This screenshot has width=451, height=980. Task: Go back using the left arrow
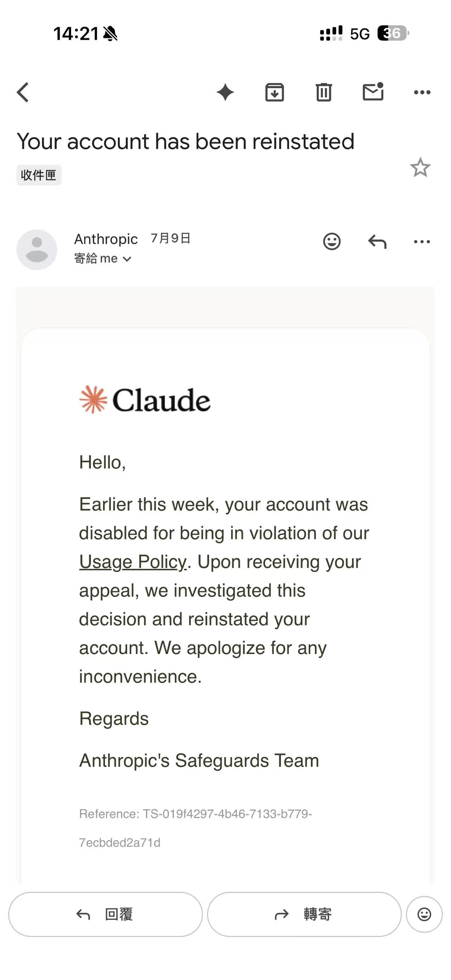pos(23,92)
